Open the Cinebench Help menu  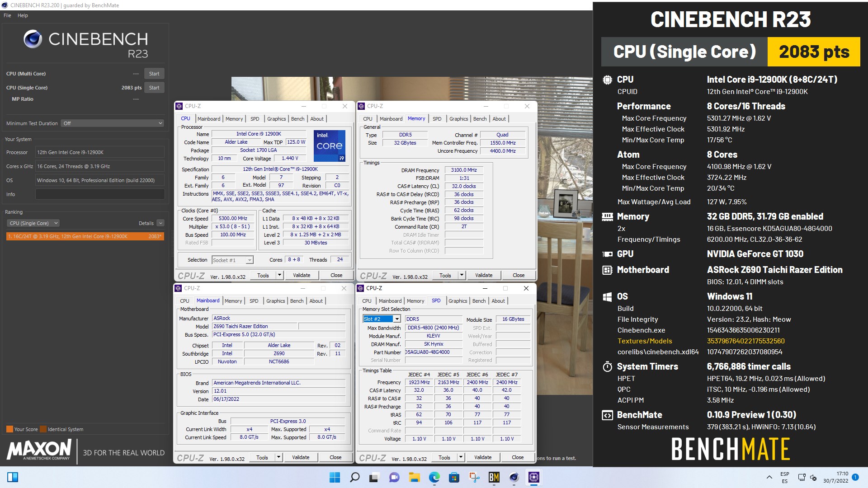(x=23, y=15)
